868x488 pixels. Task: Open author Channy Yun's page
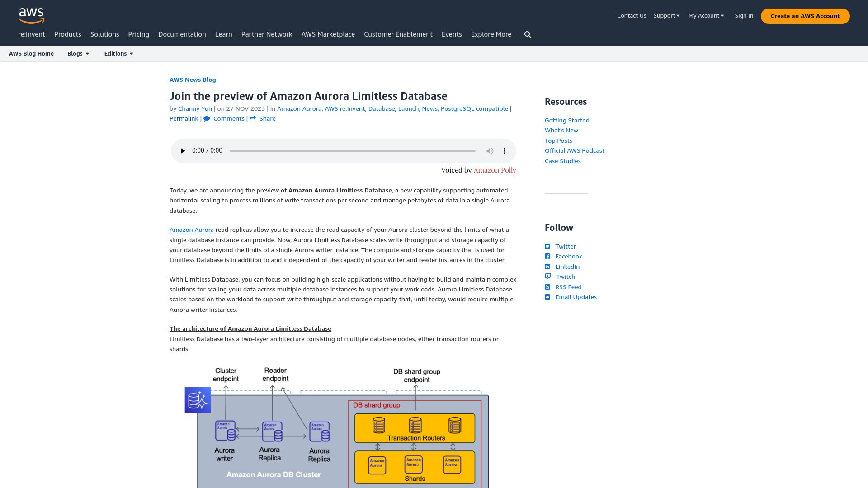pos(195,109)
